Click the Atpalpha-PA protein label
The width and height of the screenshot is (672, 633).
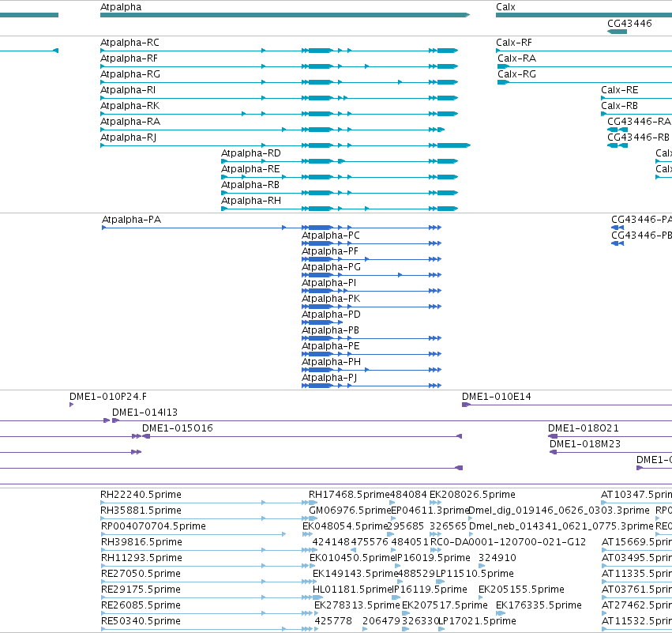tap(131, 220)
